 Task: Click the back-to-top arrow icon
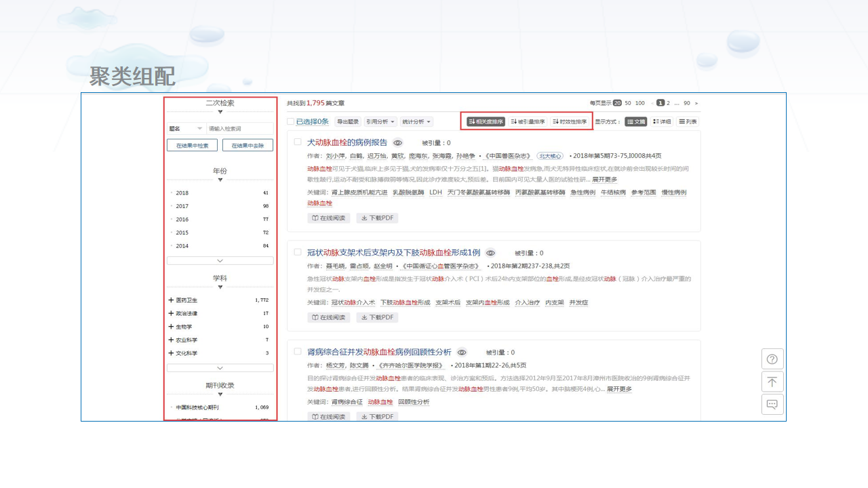coord(772,382)
